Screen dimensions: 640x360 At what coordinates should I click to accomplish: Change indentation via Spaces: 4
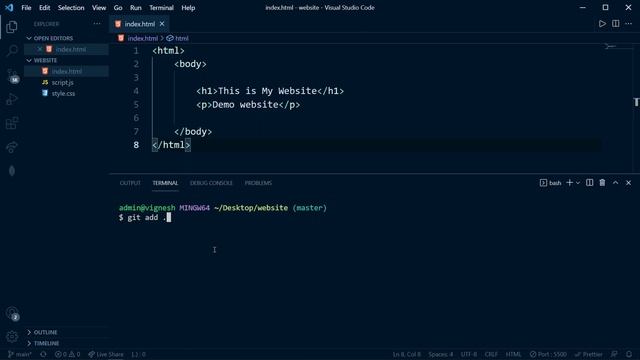[440, 354]
